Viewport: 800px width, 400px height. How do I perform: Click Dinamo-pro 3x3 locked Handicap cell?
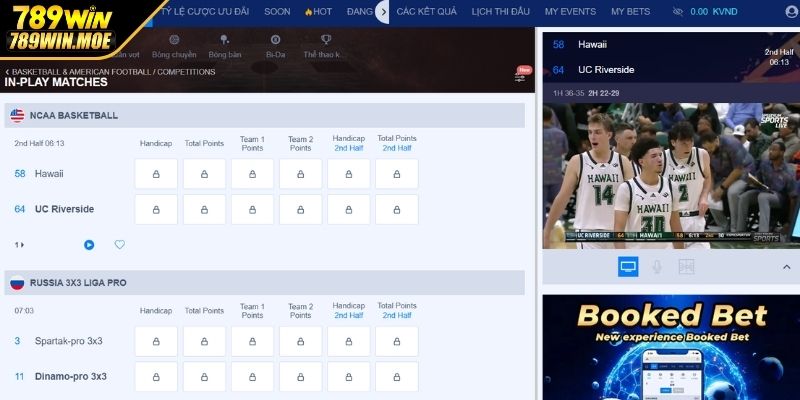[156, 377]
